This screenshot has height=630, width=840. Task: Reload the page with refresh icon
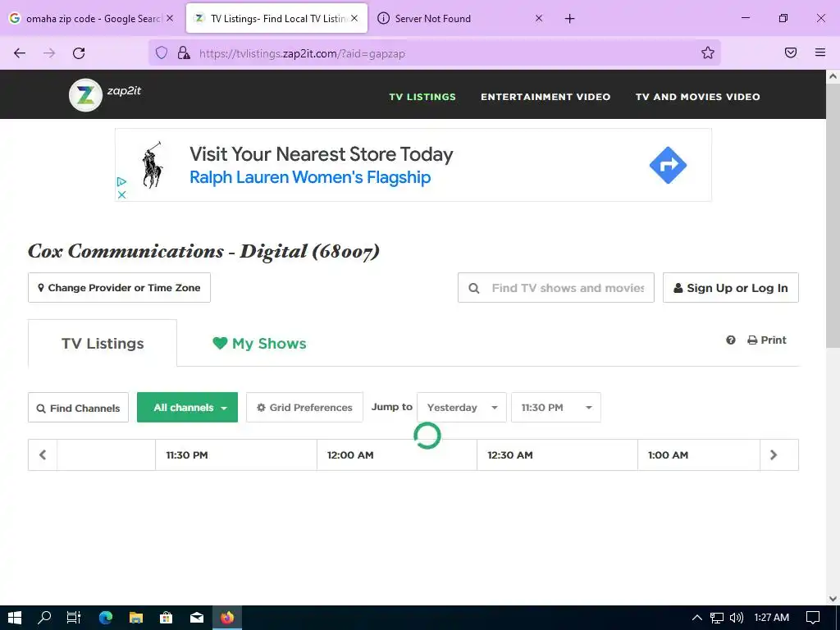(x=79, y=52)
